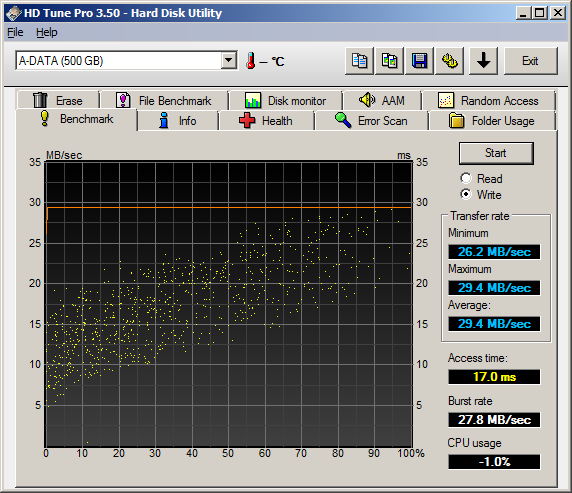Click the 17.0 ms access time value
572x493 pixels.
point(494,377)
